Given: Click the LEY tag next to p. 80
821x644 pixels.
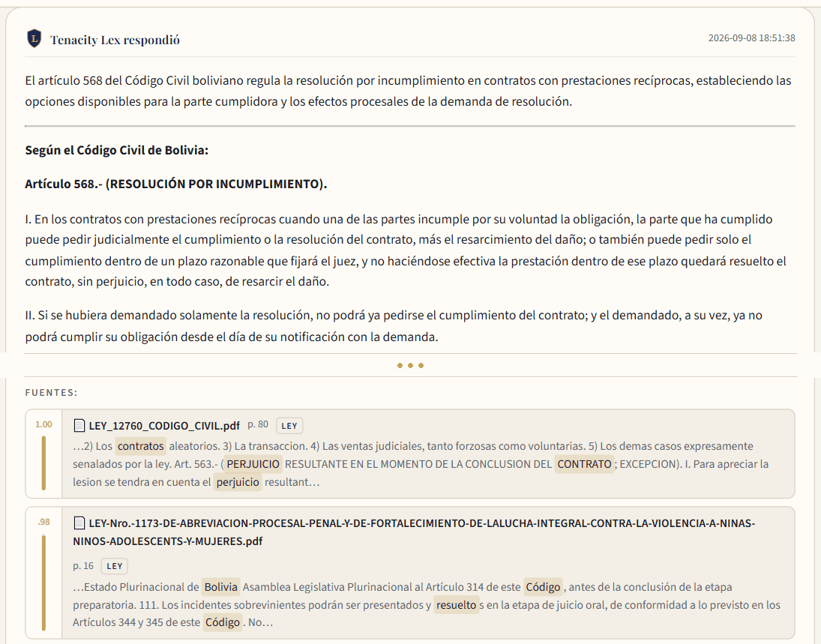Looking at the screenshot, I should point(289,426).
